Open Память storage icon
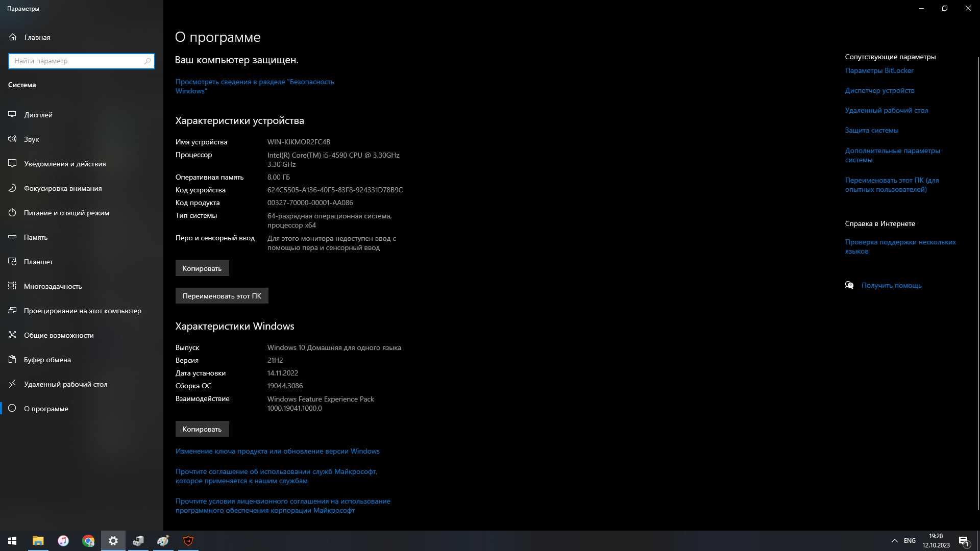The height and width of the screenshot is (551, 980). tap(12, 237)
